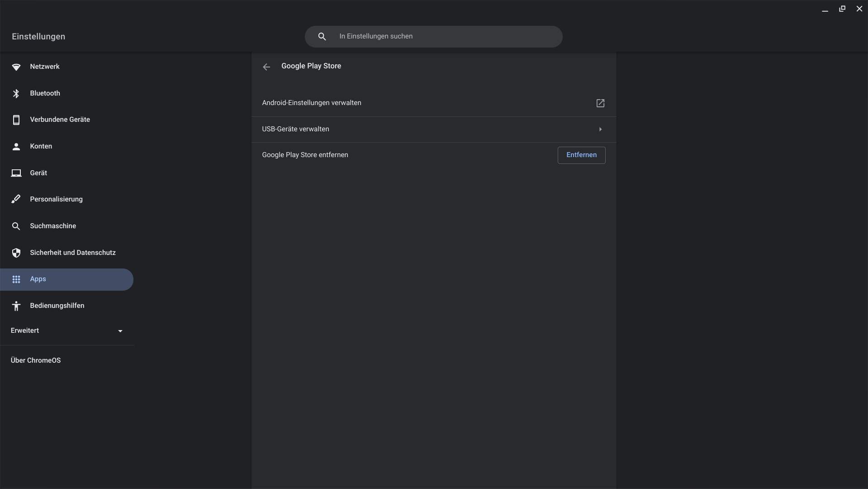Open Über ChromeOS page
This screenshot has height=489, width=868.
[36, 360]
